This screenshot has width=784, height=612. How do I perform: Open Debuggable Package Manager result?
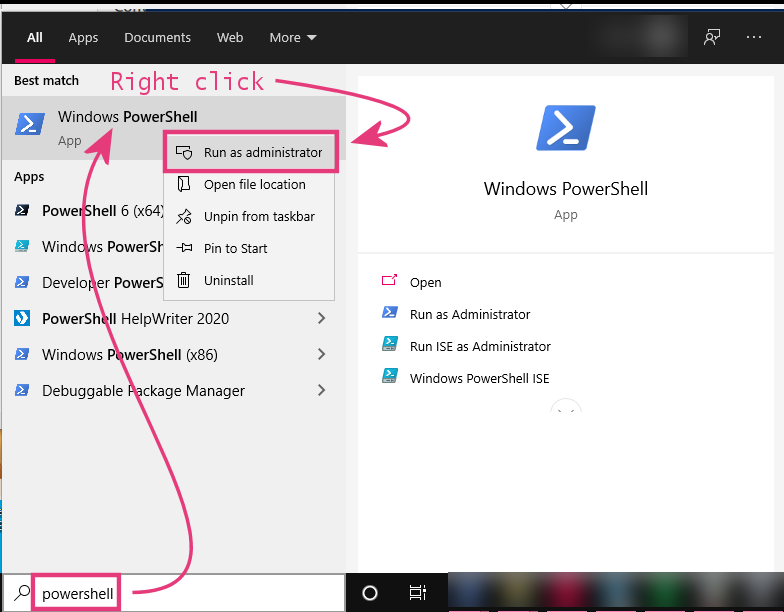point(143,390)
